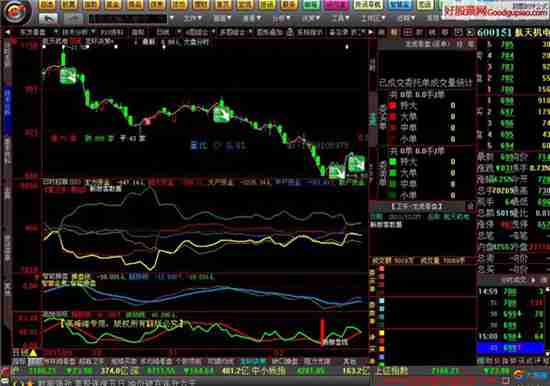Screen dimensions: 550x386
Task: Click the 龙虎看盘 panel header
Action: 427,45
